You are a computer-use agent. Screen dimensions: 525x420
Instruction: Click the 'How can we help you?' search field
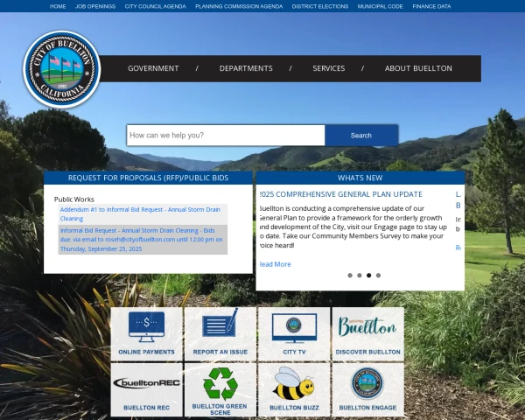coord(226,136)
